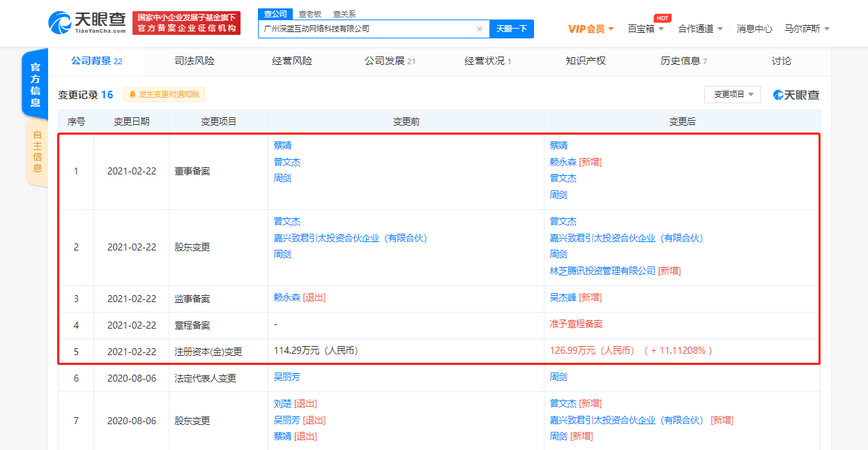This screenshot has width=868, height=450.
Task: Open 林芝腾讯投资管理有限公司 shareholder link
Action: pyautogui.click(x=602, y=269)
